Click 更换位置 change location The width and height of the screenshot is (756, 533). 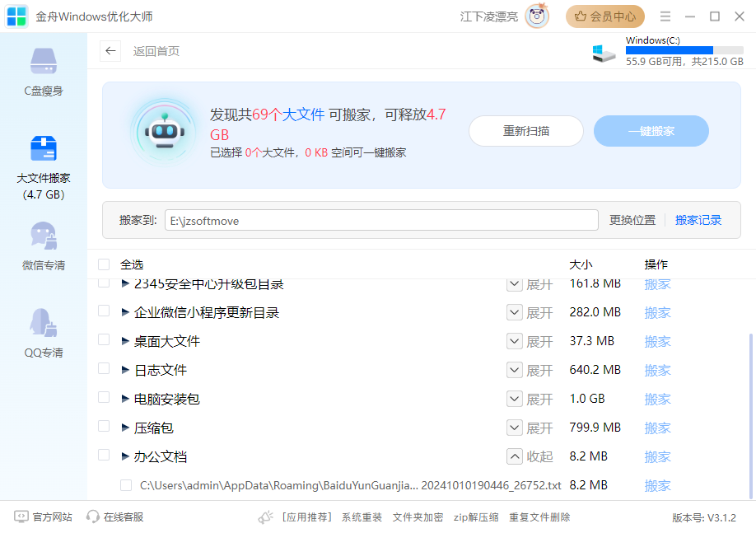click(632, 221)
